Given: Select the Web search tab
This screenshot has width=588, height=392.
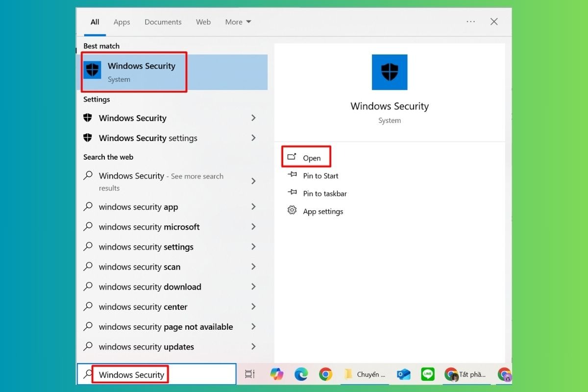Looking at the screenshot, I should [x=203, y=22].
